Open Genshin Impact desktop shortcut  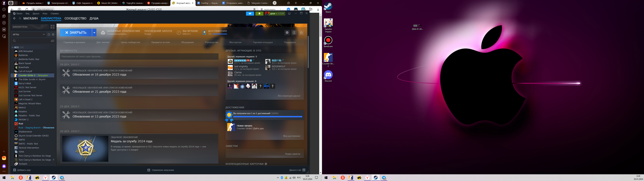328,25
